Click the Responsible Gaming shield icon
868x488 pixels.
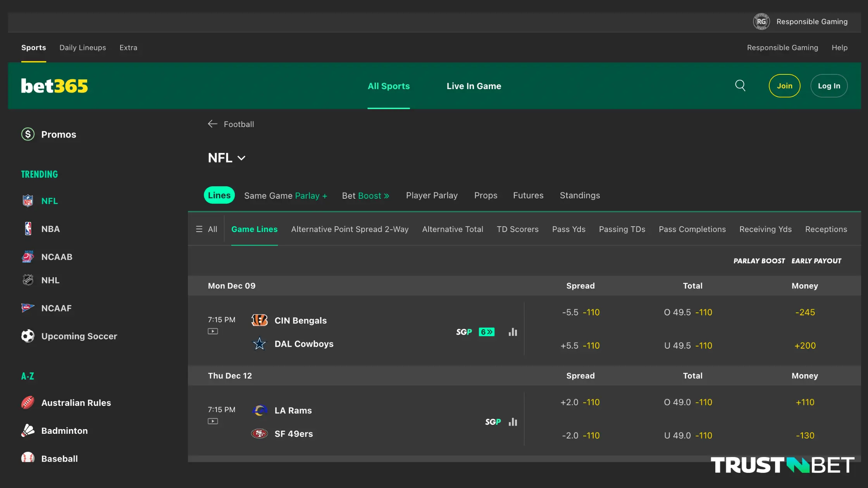click(761, 21)
